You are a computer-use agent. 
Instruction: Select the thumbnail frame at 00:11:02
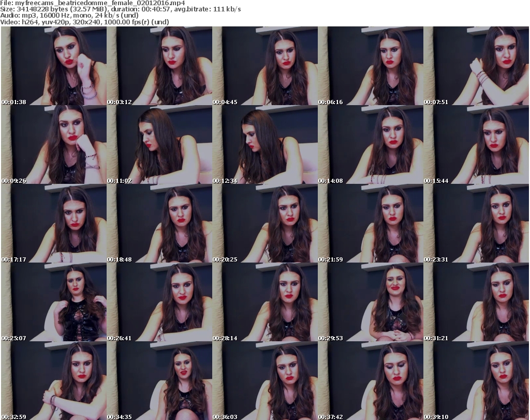159,144
